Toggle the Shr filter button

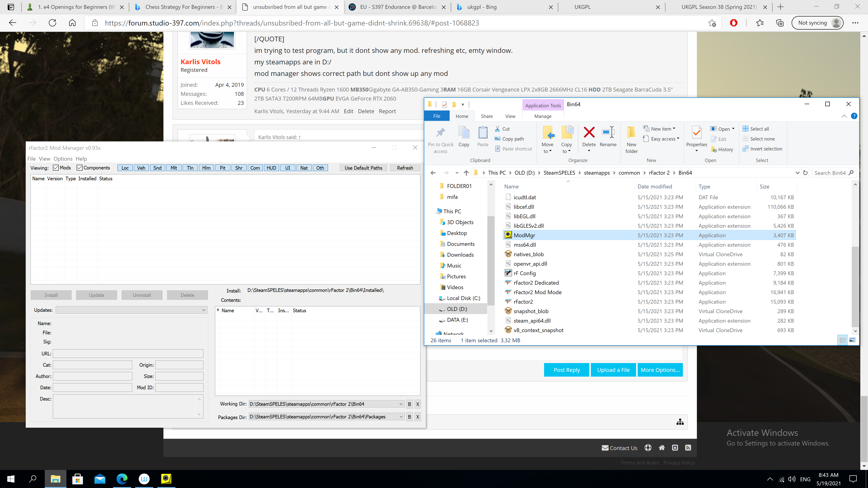239,168
